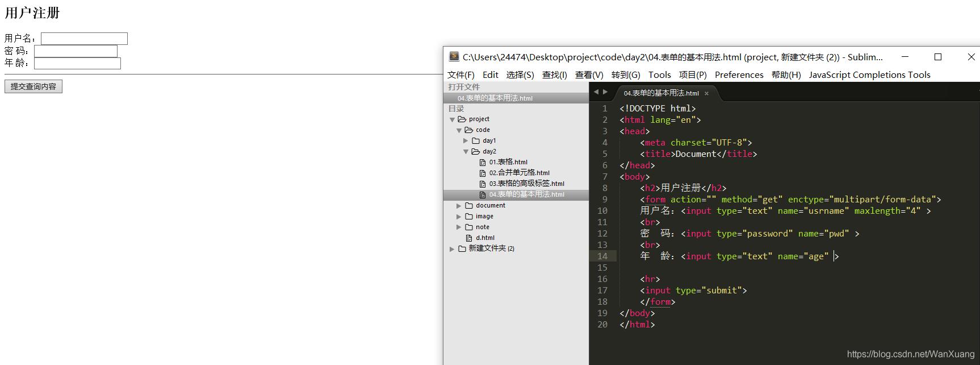Click the folder icon beside document
This screenshot has height=365, width=980.
(x=469, y=206)
